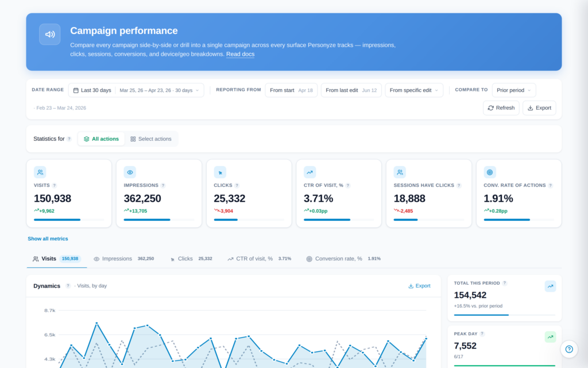Viewport: 588px width, 368px height.
Task: Click the CTR of visit card trend icon
Action: coord(310,172)
